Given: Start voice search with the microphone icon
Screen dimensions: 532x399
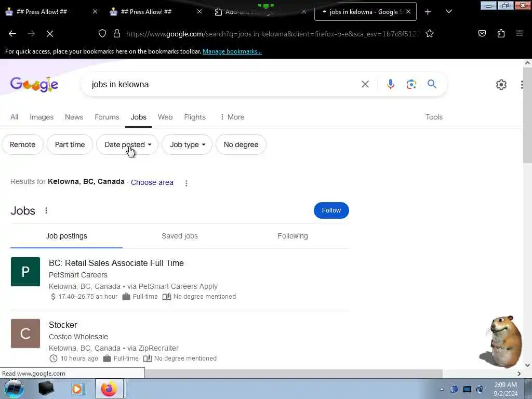Looking at the screenshot, I should click(x=391, y=84).
